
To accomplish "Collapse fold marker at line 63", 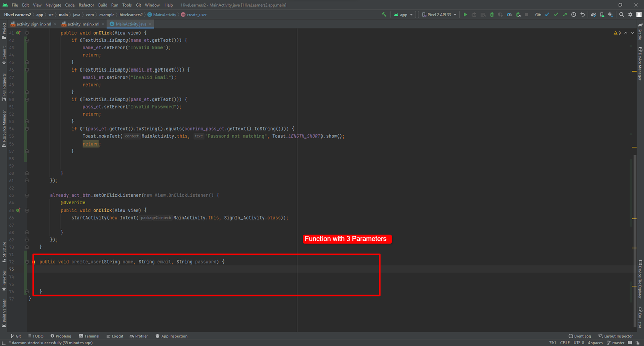I will (x=27, y=195).
